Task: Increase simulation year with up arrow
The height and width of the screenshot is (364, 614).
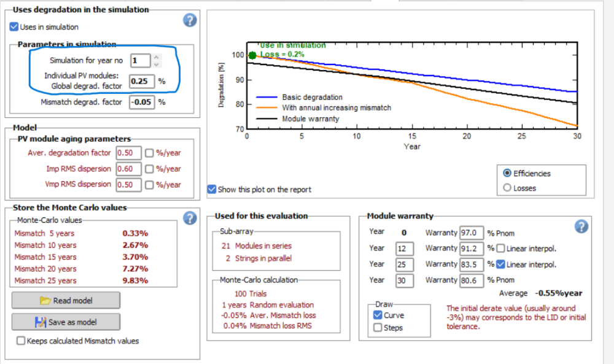Action: tap(157, 57)
